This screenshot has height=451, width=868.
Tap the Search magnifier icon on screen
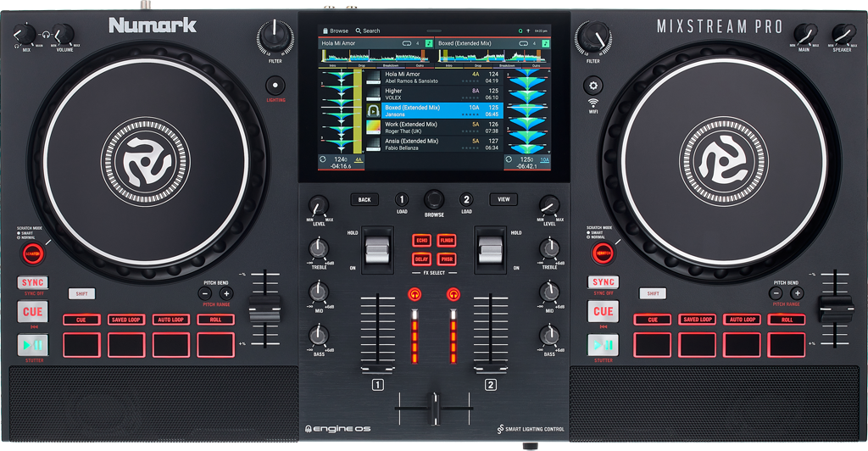(x=359, y=31)
